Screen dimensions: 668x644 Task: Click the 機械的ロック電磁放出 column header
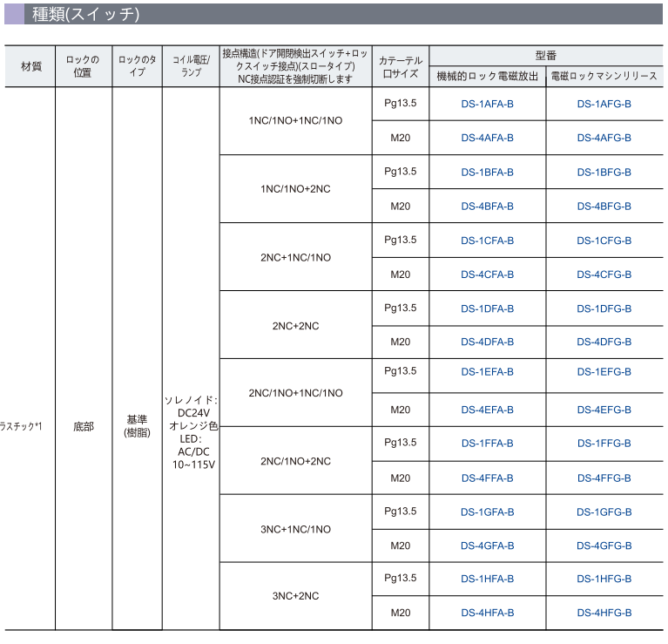point(487,77)
